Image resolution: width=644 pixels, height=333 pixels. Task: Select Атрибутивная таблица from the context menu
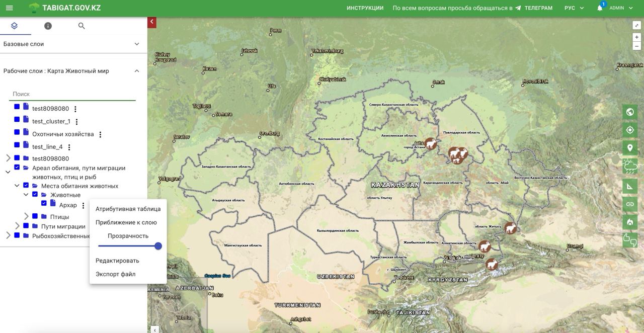(128, 209)
